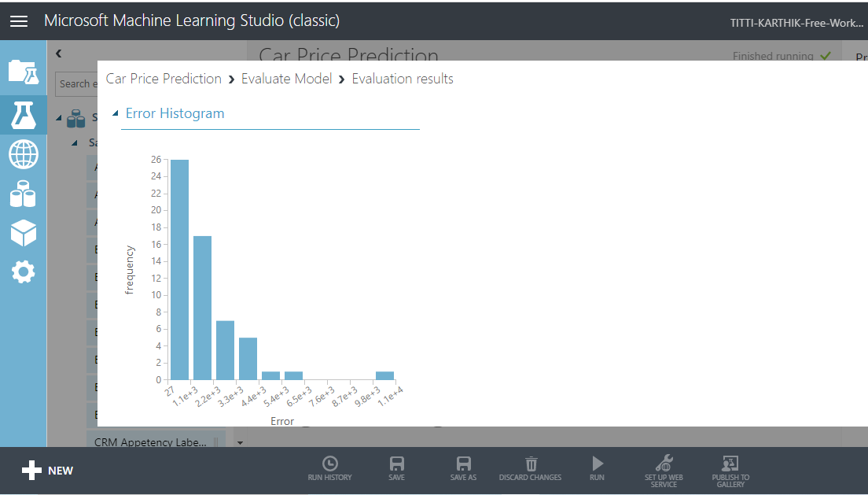Click the Error Histogram heading
Screen dimensions: 868x495
click(x=175, y=113)
